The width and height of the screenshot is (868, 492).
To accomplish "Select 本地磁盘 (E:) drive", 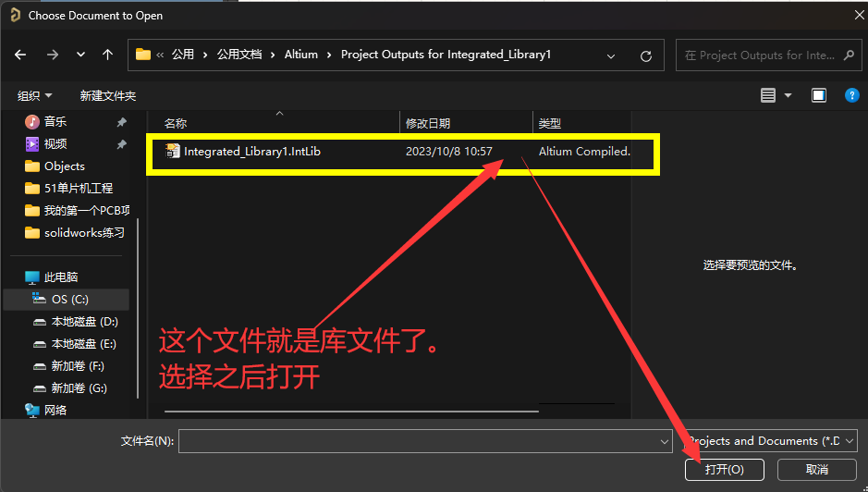I will [x=74, y=344].
